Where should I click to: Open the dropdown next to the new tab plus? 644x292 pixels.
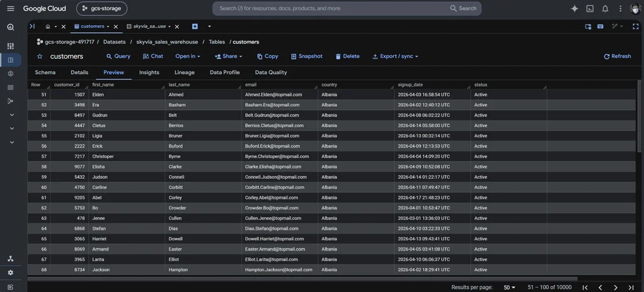coord(209,26)
